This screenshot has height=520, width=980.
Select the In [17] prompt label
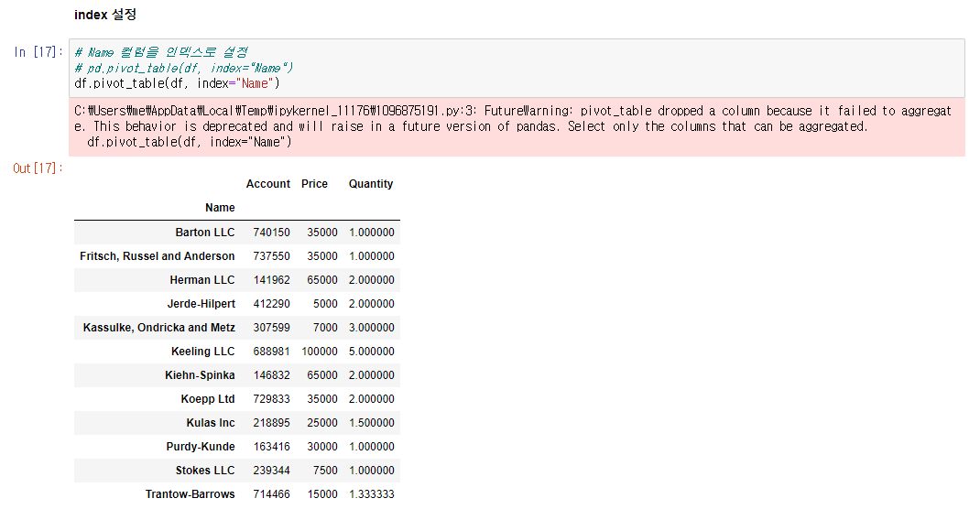point(38,52)
